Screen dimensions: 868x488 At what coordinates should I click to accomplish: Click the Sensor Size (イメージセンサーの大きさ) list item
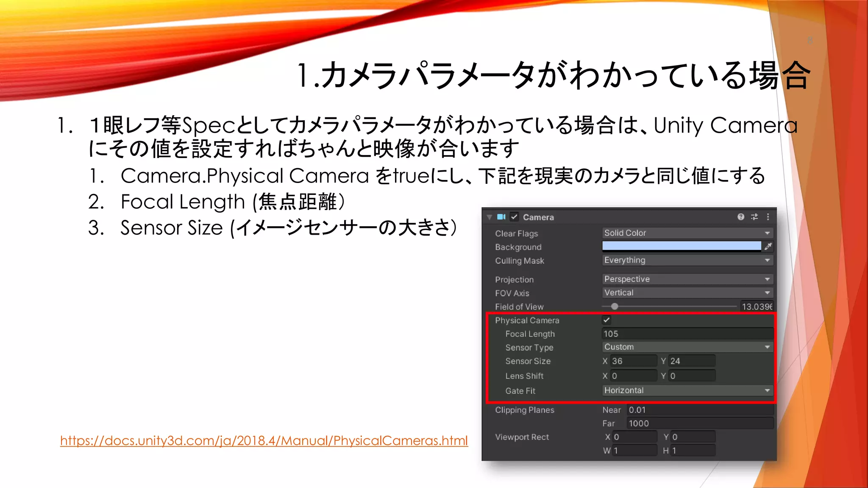point(289,228)
